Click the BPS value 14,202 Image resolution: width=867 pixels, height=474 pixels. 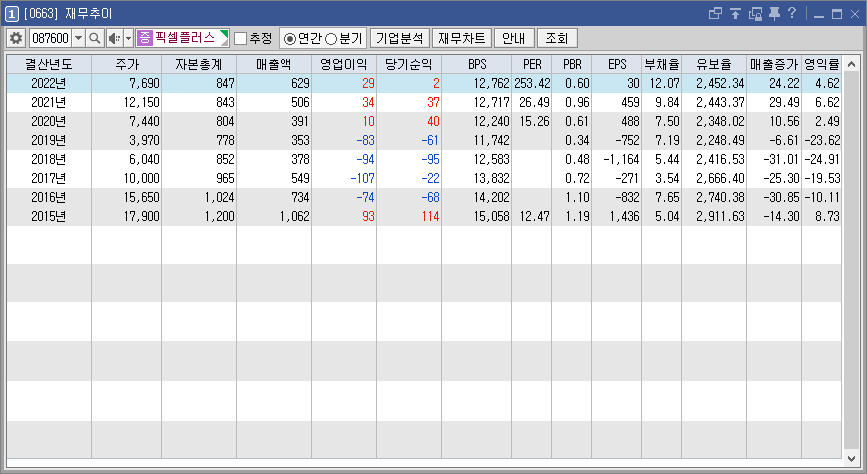[x=492, y=197]
